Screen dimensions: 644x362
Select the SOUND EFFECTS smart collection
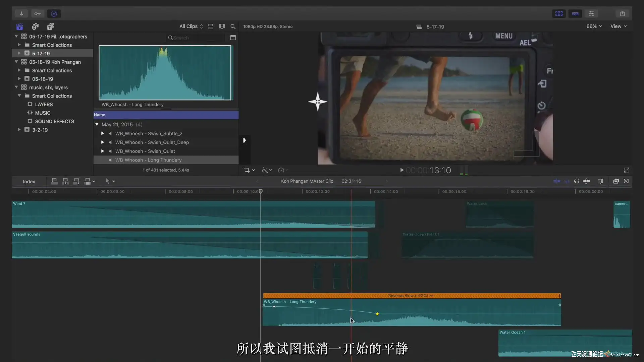pyautogui.click(x=54, y=121)
